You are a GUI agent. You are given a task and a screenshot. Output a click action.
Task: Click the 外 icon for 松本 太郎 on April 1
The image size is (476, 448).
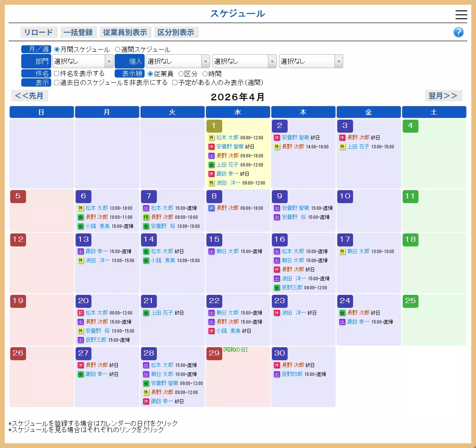coord(212,138)
